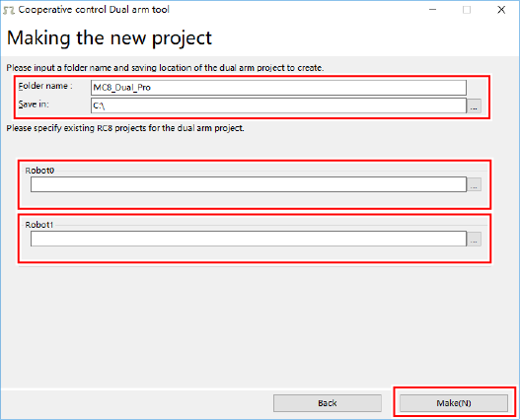Click the 'Please specify existing RC8 projects' text

(125, 128)
